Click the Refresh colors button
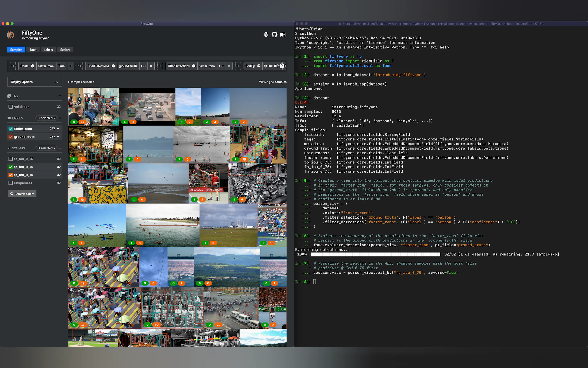 click(22, 194)
